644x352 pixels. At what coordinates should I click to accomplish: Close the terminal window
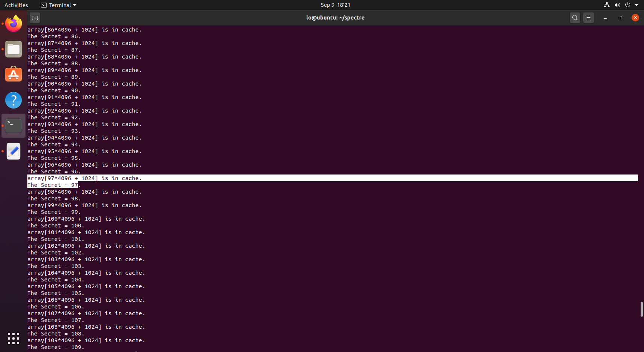[x=635, y=18]
